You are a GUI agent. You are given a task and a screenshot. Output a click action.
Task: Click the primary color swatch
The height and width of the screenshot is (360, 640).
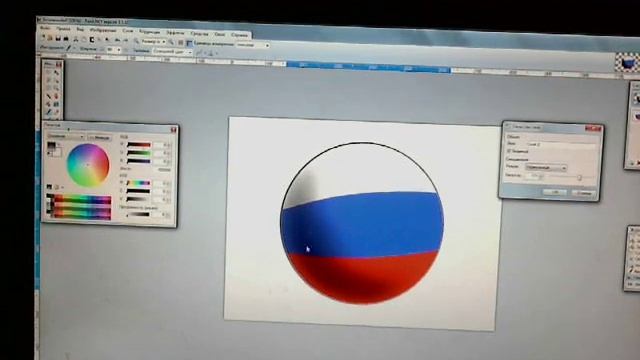pyautogui.click(x=51, y=146)
